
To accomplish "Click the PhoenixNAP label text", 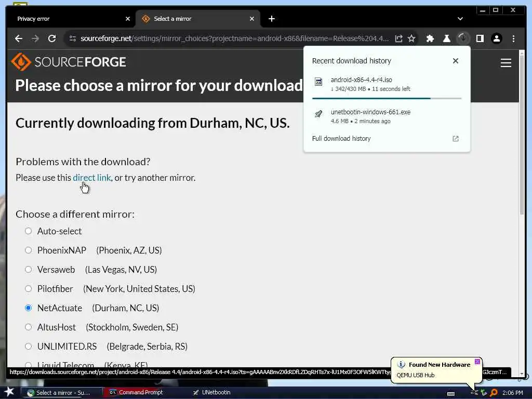I will (62, 250).
